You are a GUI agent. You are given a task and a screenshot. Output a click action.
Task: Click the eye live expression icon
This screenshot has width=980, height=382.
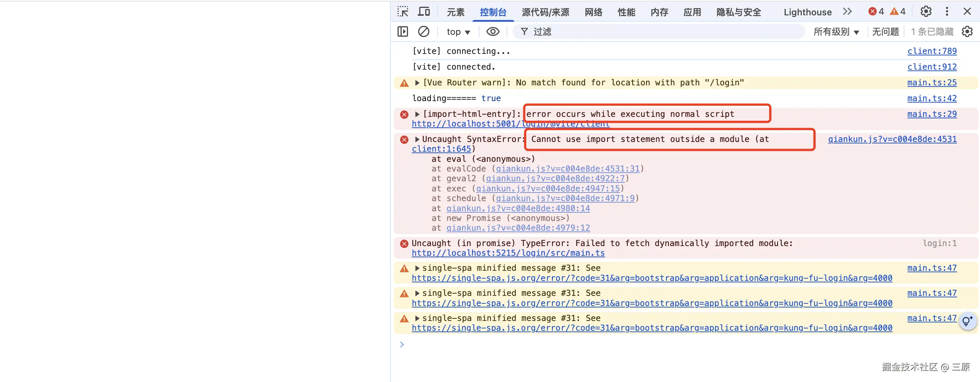coord(493,31)
